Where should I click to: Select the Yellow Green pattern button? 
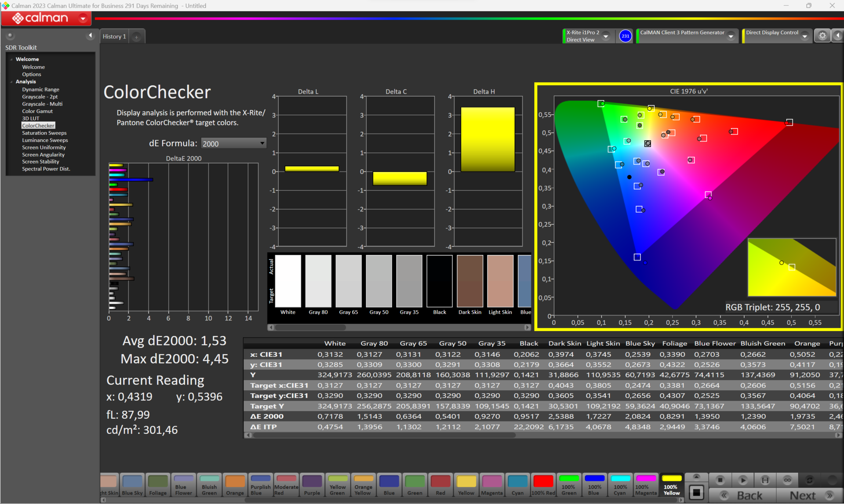pyautogui.click(x=338, y=485)
